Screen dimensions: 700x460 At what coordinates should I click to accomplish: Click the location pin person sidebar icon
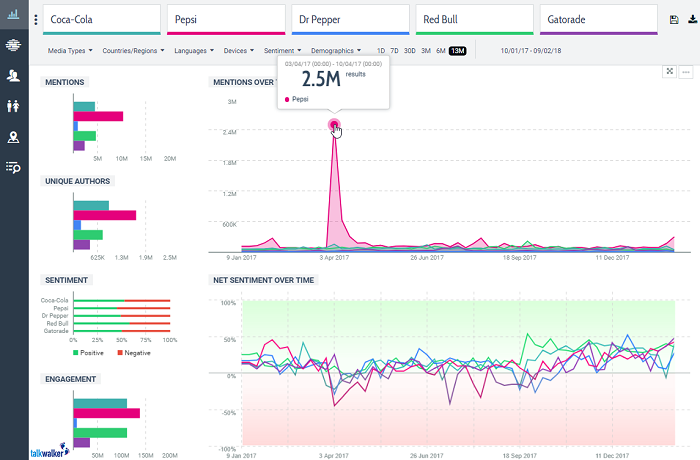click(x=14, y=137)
